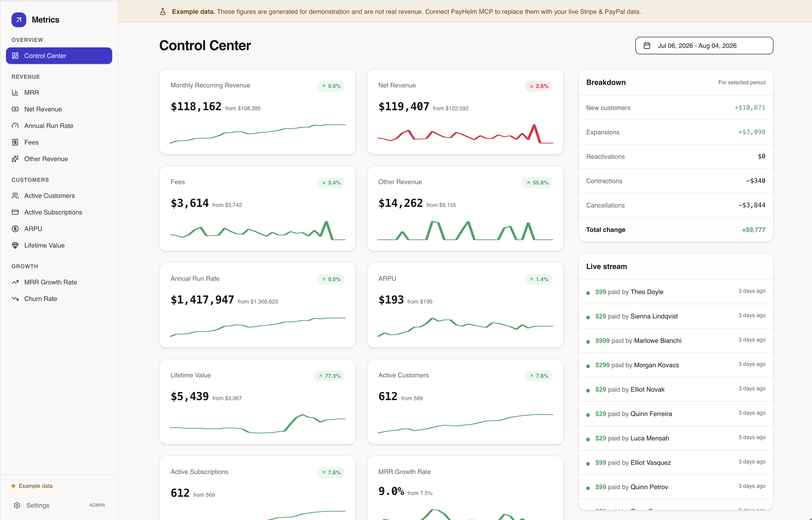Image resolution: width=812 pixels, height=520 pixels.
Task: Click the red 2.6% Net Revenue badge
Action: pos(538,86)
